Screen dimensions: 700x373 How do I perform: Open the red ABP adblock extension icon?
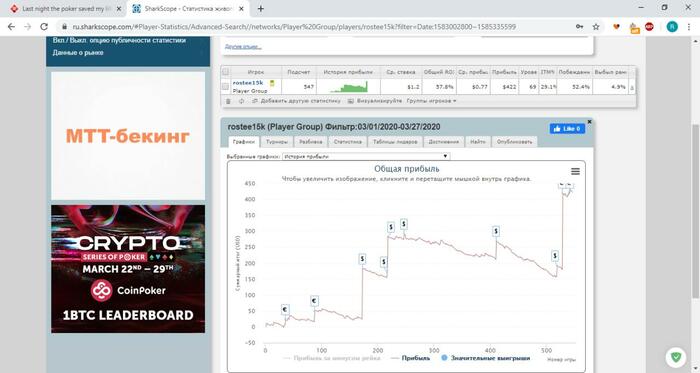(x=650, y=27)
